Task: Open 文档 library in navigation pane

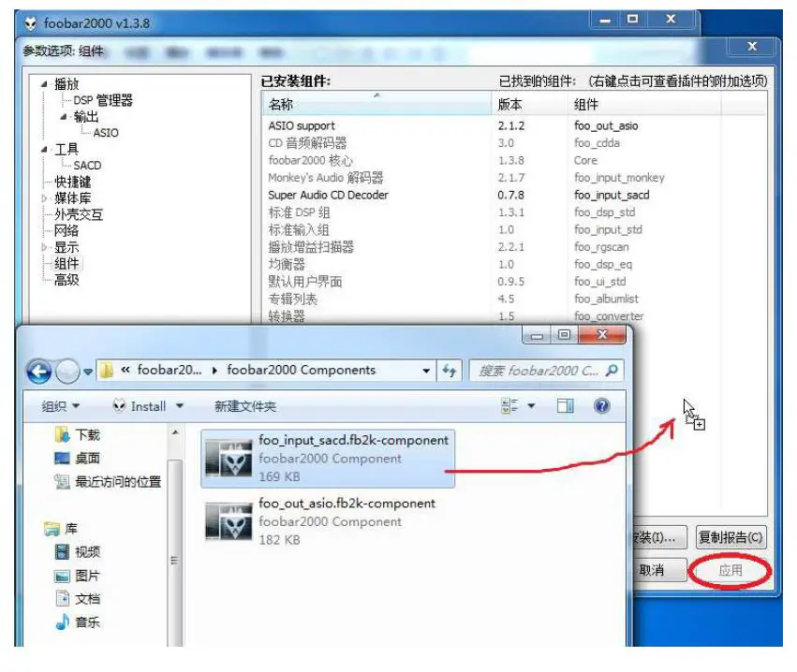Action: point(77,599)
